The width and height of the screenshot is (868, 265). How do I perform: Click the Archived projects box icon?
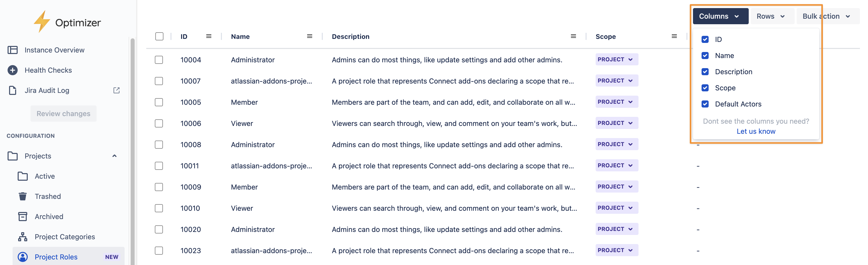coord(23,217)
